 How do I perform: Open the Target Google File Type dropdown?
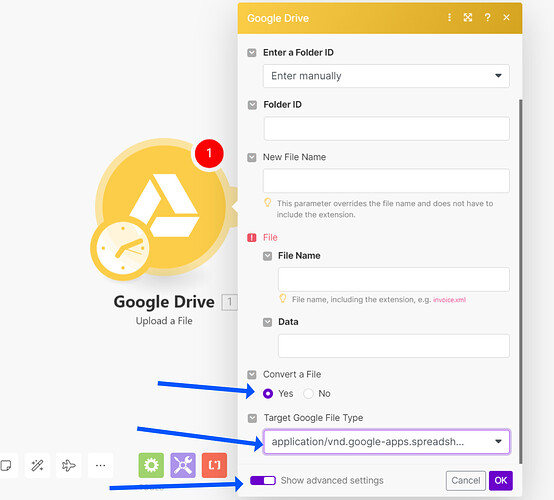pos(386,441)
